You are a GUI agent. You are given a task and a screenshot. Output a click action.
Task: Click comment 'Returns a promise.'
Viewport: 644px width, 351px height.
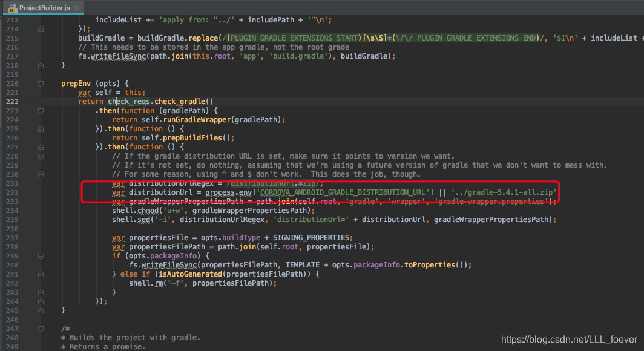107,347
